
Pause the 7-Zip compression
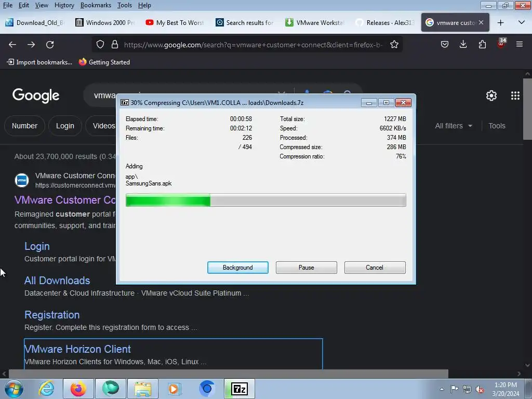pyautogui.click(x=307, y=268)
